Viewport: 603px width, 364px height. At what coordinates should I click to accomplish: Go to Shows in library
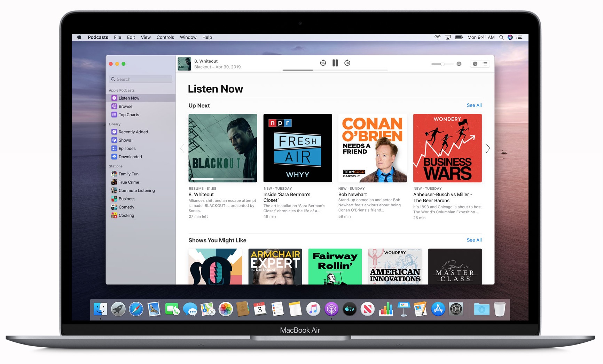[141, 140]
